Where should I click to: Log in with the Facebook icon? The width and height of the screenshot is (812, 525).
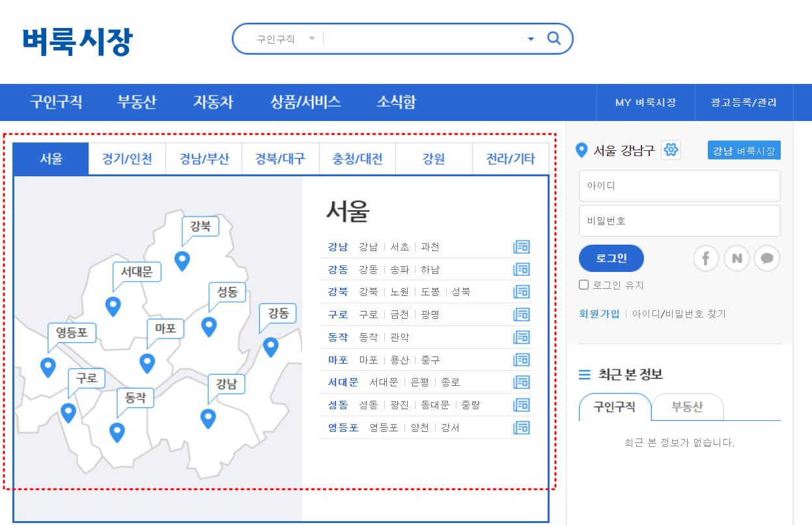[706, 258]
